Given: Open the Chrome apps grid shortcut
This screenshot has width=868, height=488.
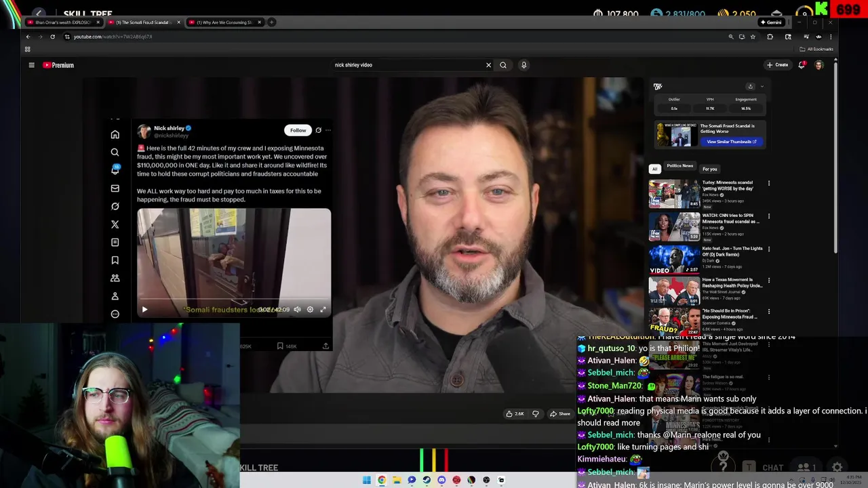Looking at the screenshot, I should tap(27, 49).
